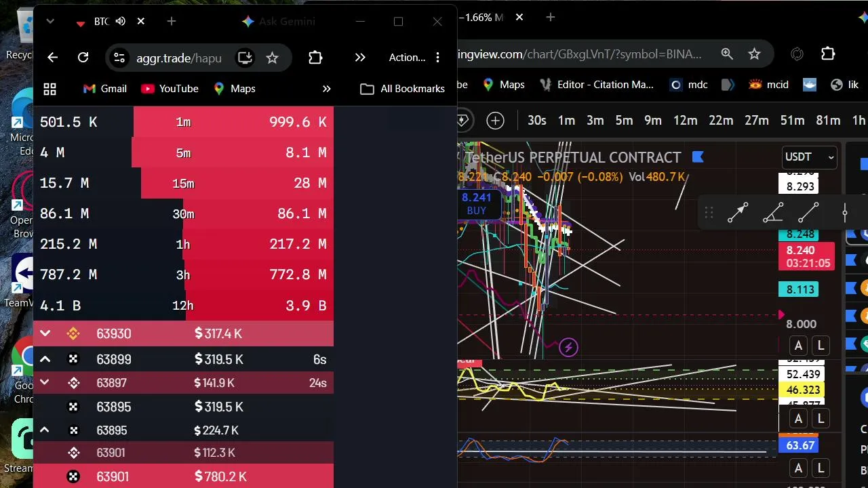
Task: Switch chart to 12m timeframe
Action: click(685, 121)
